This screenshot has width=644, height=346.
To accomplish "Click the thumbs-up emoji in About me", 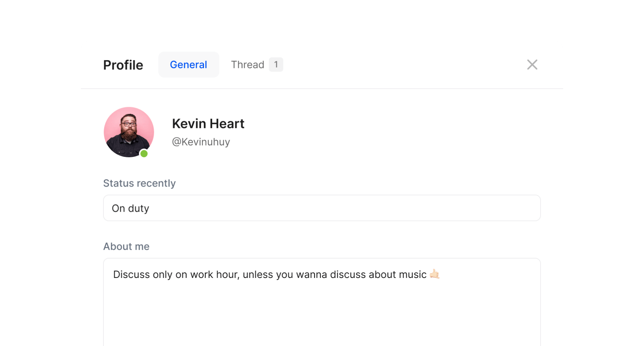I will click(434, 274).
